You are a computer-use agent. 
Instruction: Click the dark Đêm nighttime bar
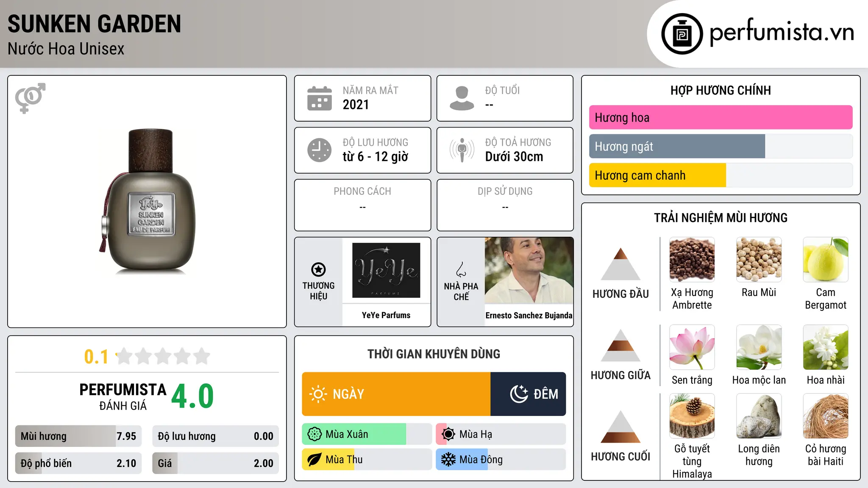point(528,394)
